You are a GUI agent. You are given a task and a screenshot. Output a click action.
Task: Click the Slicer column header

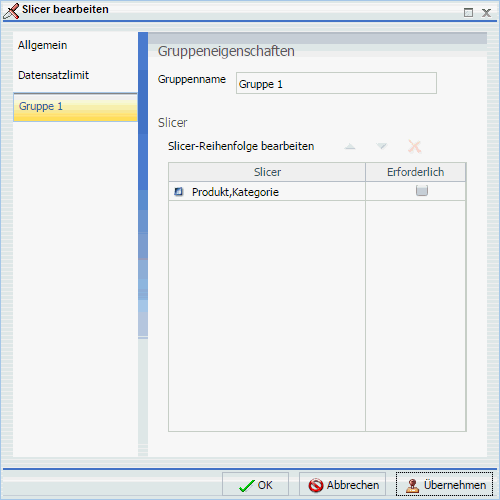point(267,172)
